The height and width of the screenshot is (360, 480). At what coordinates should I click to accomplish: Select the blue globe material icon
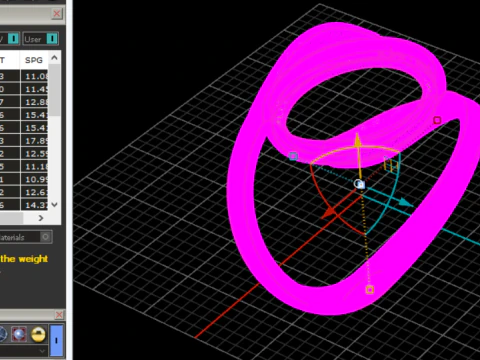point(3,334)
